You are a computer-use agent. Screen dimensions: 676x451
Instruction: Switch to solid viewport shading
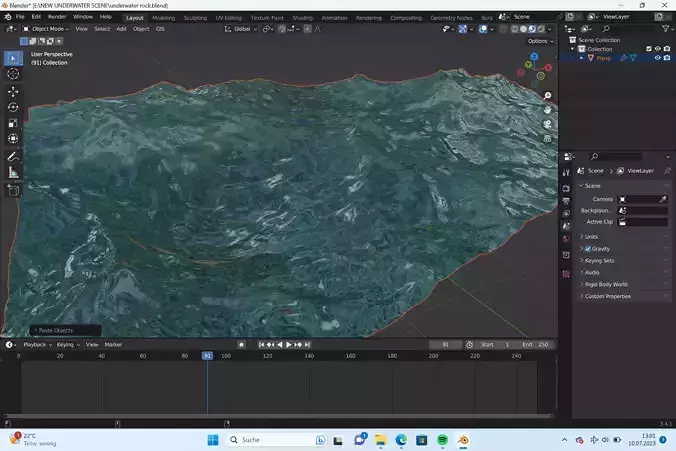tap(523, 29)
